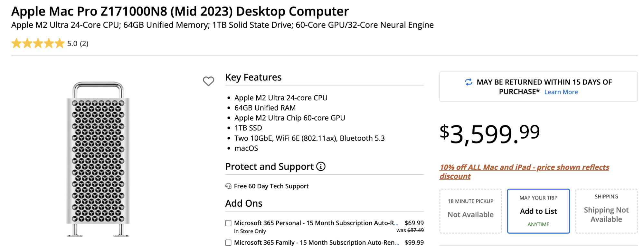Click the Protect and Support info icon
Screen dimensions: 644x246
tap(321, 166)
